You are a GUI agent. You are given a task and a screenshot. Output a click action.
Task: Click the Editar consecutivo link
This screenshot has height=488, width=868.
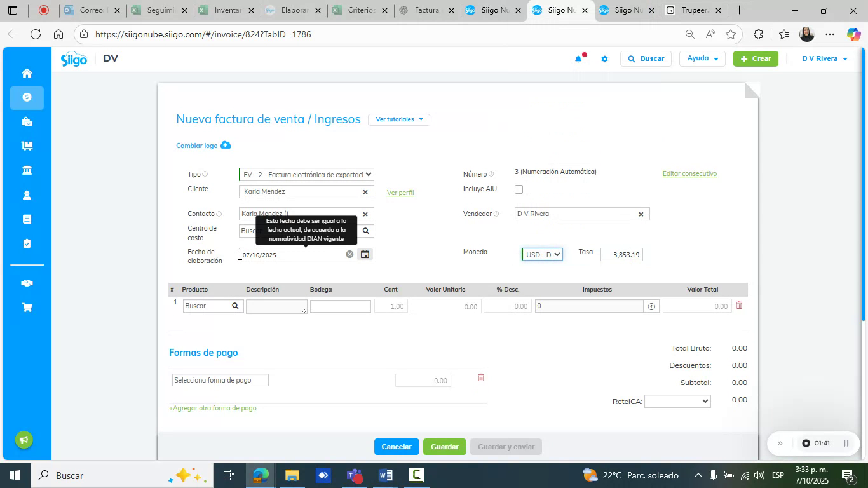pos(689,173)
